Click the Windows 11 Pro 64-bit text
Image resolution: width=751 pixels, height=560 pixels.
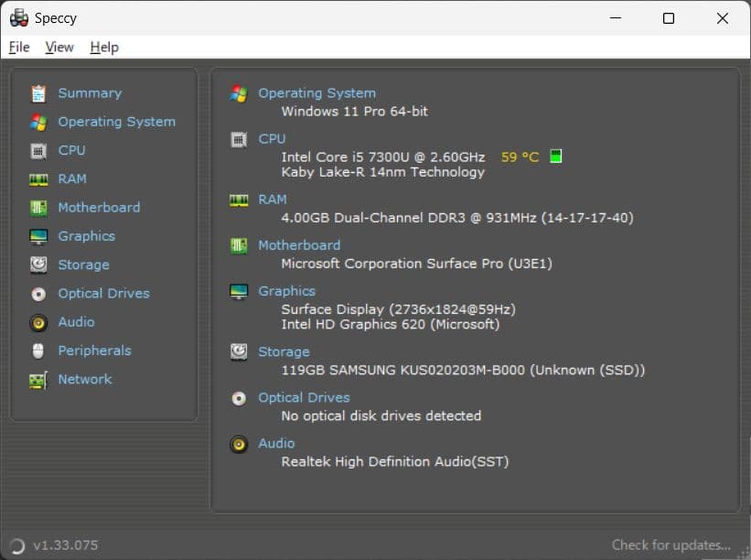(x=354, y=111)
